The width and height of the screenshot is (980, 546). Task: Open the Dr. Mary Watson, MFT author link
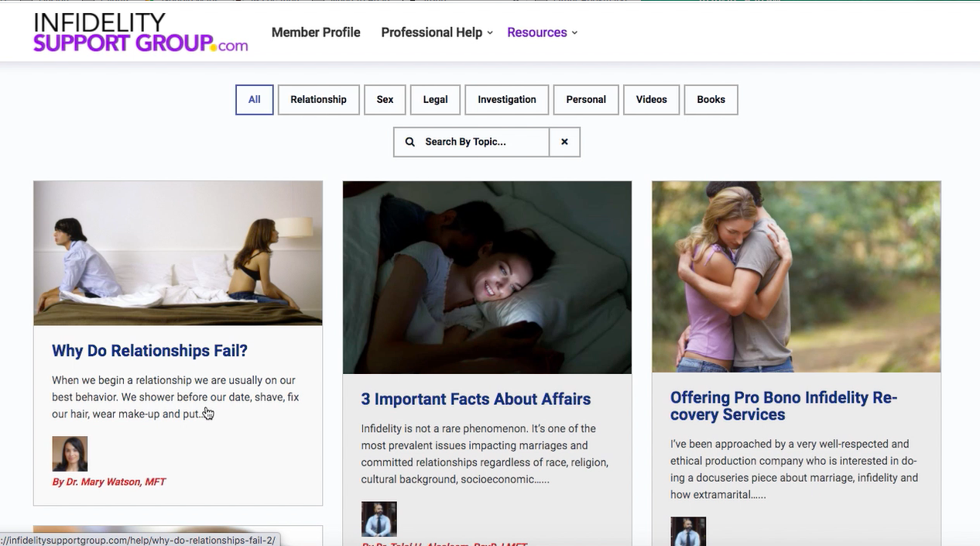[108, 482]
